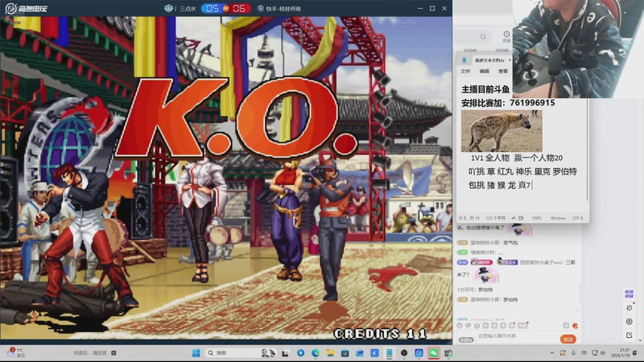Viewport: 644px width, 362px height.
Task: Click the refresh-clock icon with red dot
Action: click(x=630, y=307)
